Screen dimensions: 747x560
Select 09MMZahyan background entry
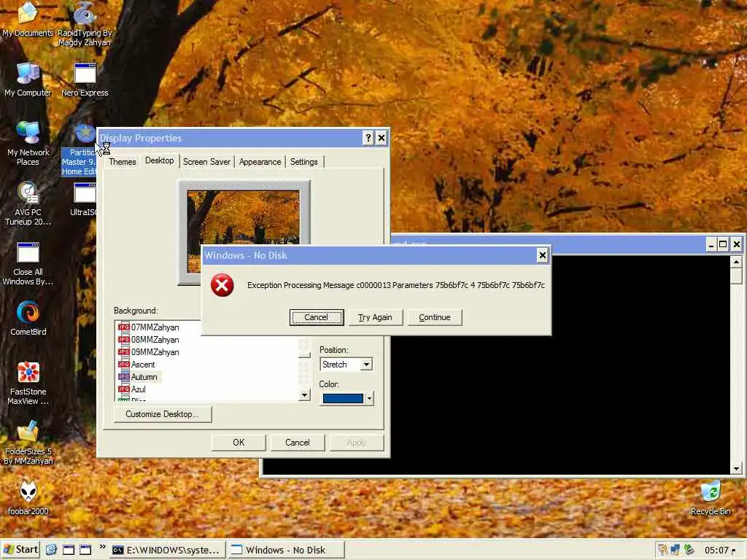(149, 352)
